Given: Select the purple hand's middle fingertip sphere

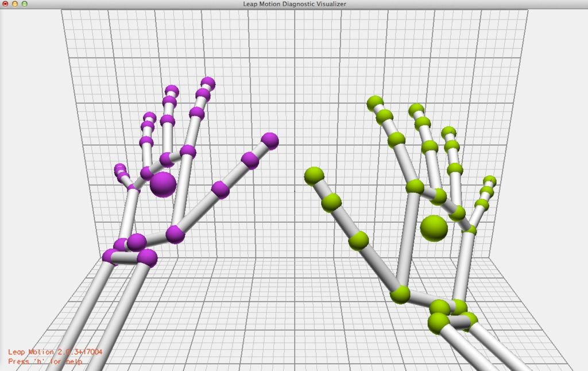Looking at the screenshot, I should [172, 90].
